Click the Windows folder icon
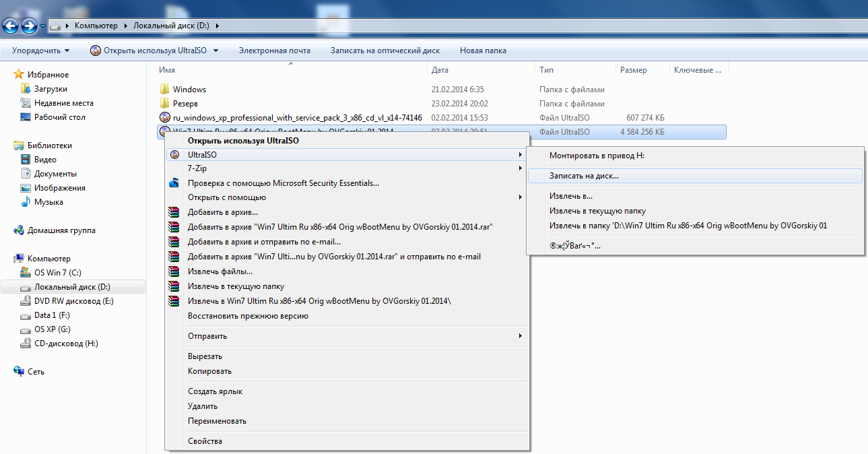Image resolution: width=868 pixels, height=454 pixels. [164, 90]
